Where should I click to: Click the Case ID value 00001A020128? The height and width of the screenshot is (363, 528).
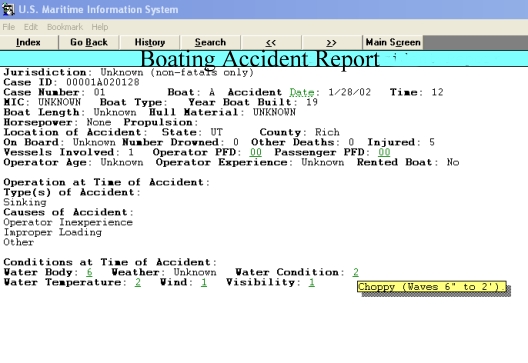pos(103,82)
